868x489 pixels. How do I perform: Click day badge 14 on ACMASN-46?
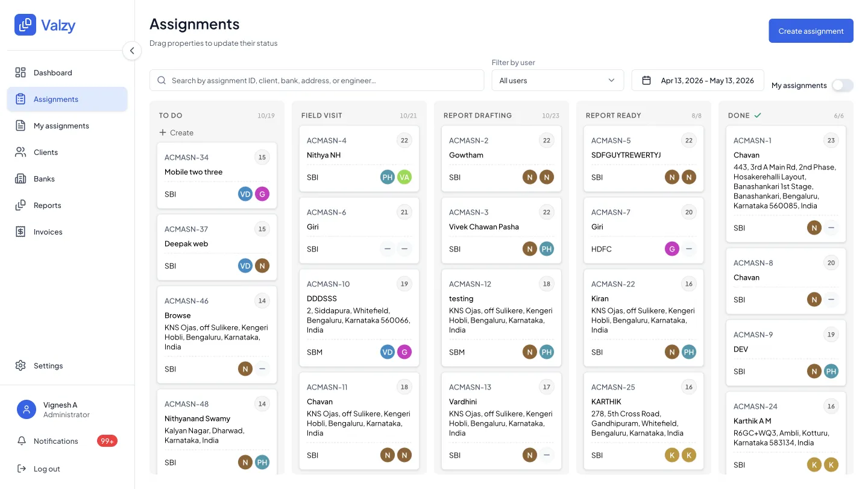click(x=262, y=301)
